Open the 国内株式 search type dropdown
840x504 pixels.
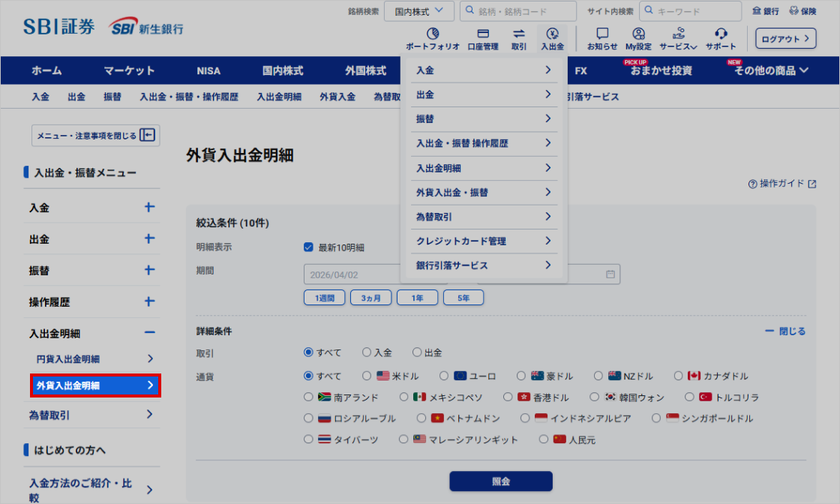point(418,11)
